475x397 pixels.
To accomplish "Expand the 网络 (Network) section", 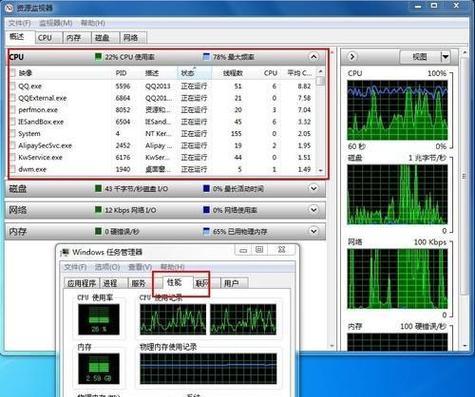I will (313, 210).
